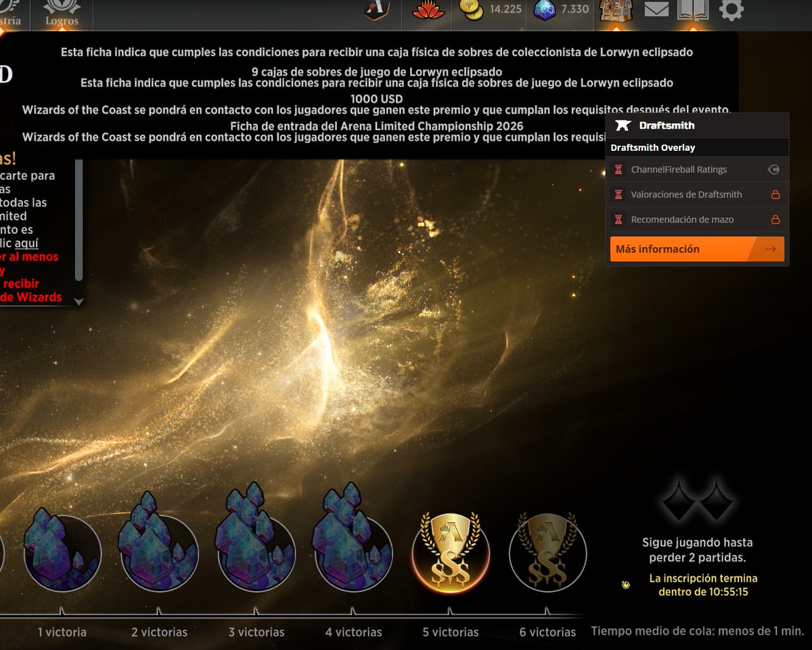Image resolution: width=812 pixels, height=650 pixels.
Task: Open the mail envelope inbox
Action: (656, 10)
